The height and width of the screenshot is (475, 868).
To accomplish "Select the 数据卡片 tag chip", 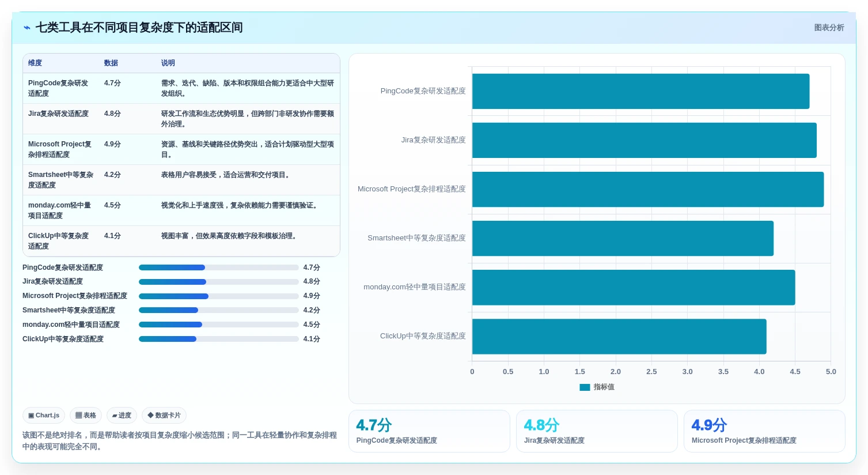I will [x=164, y=415].
